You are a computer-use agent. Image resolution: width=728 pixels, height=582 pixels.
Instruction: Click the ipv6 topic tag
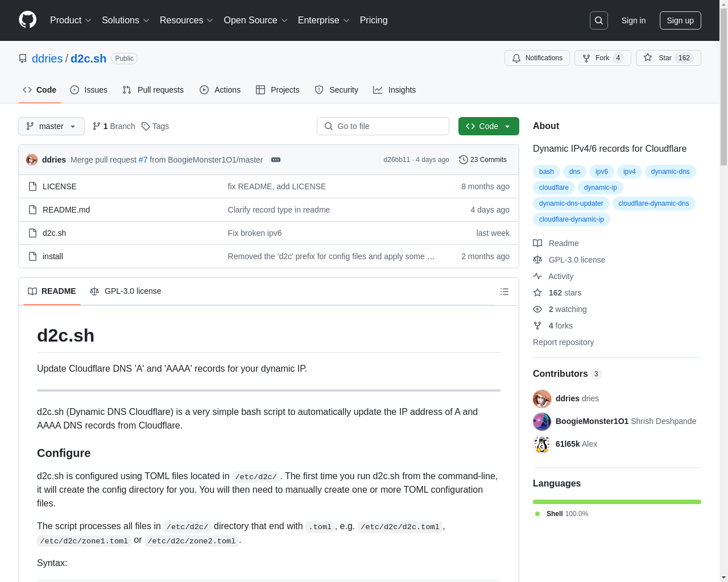[x=602, y=172]
